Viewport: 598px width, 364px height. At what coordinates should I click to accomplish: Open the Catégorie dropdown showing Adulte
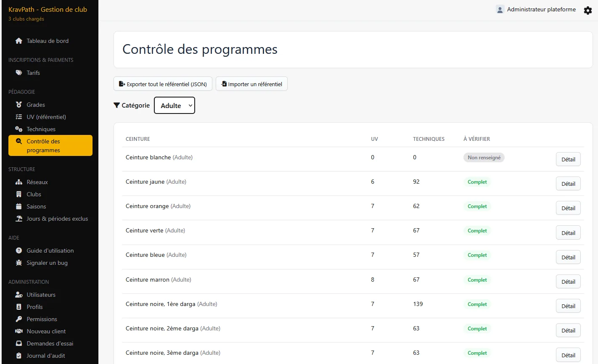point(175,106)
